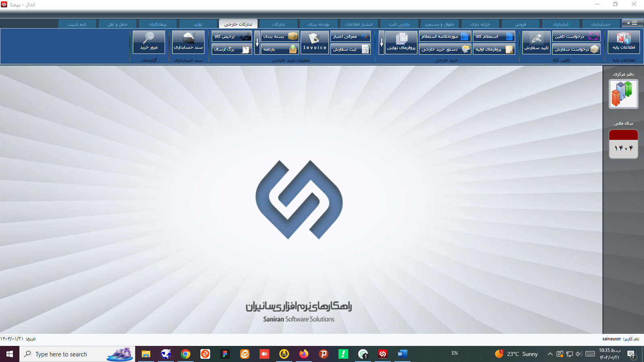Screen dimensions: 644x362
Task: Click the Invoice button in the ribbon
Action: (x=315, y=42)
